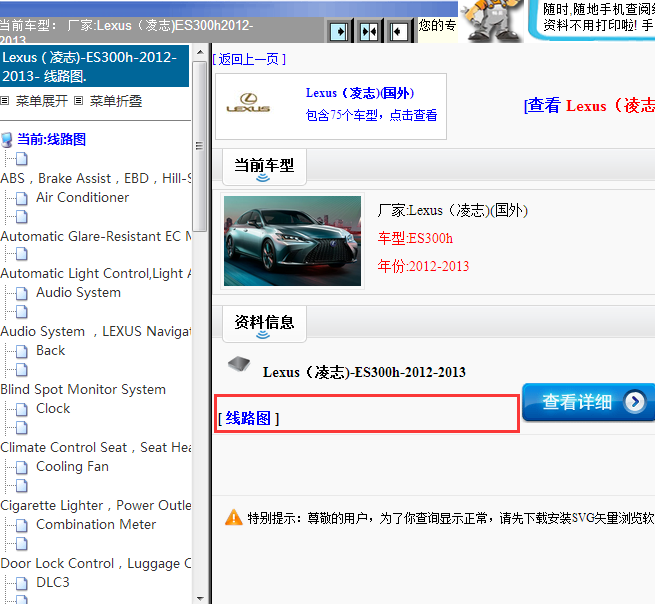
Task: Open ABS, Brake Assist, EBD tree item
Action: (96, 178)
